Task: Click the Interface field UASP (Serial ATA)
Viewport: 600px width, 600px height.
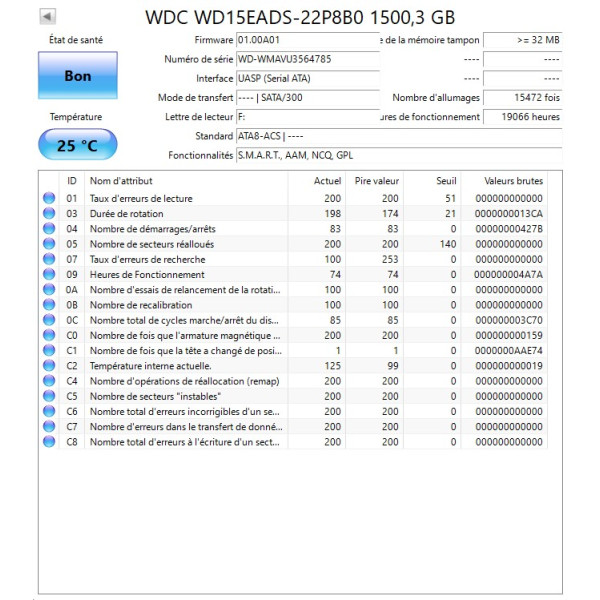Action: click(x=308, y=78)
